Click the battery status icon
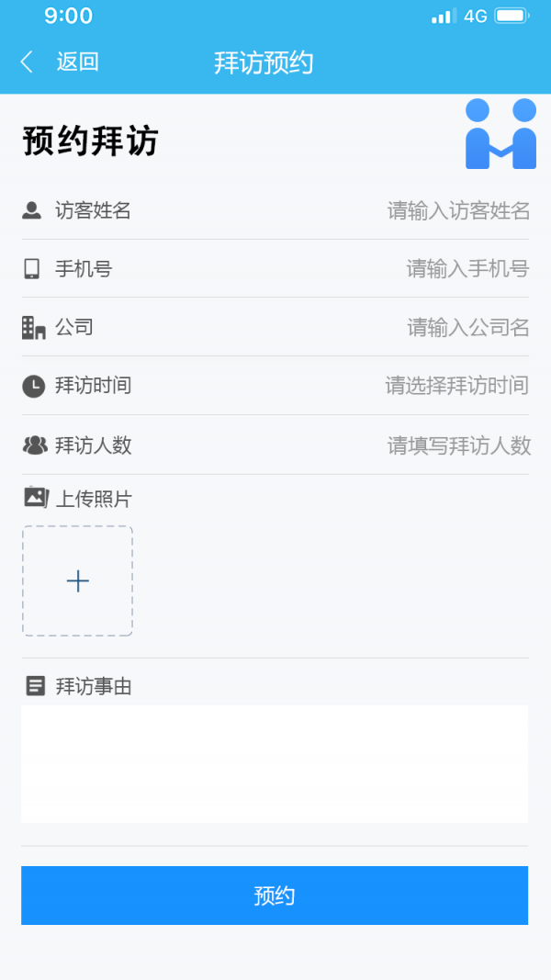Image resolution: width=551 pixels, height=980 pixels. pyautogui.click(x=512, y=16)
